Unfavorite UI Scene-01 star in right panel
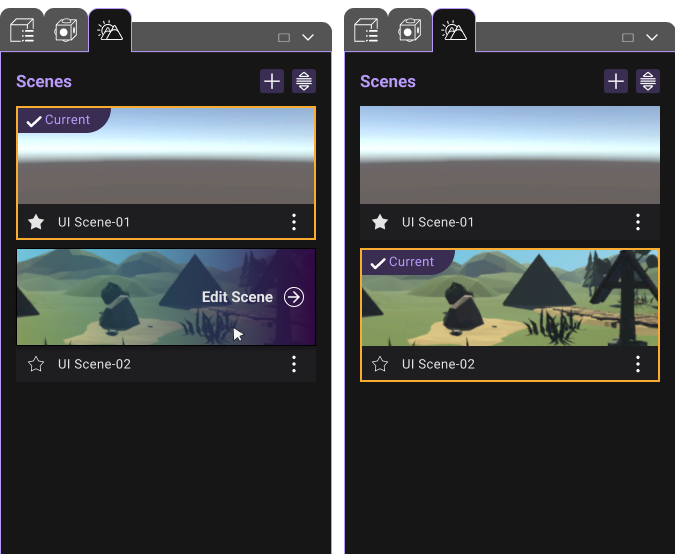The image size is (675, 554). tap(380, 222)
